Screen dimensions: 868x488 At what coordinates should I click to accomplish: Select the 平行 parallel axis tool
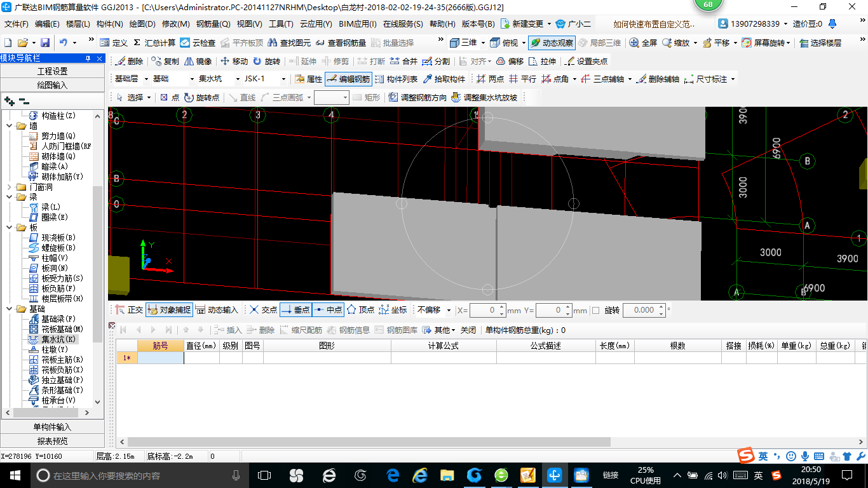[522, 79]
